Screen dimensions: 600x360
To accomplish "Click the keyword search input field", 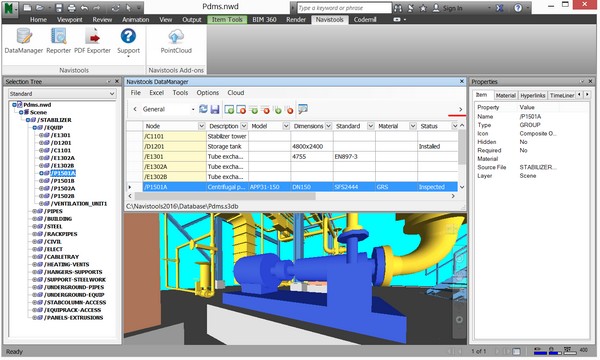I will coord(344,8).
